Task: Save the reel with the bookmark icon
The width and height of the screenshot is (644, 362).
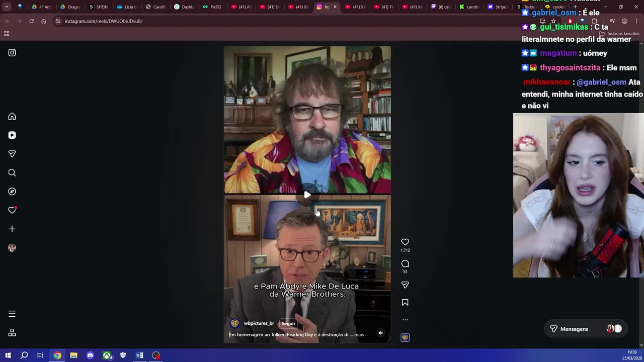Action: [405, 302]
